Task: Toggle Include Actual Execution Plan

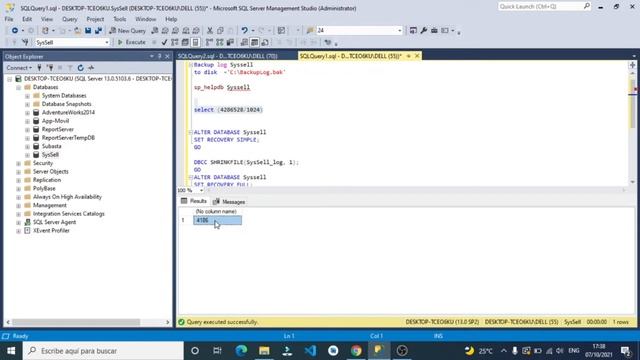Action: point(209,42)
